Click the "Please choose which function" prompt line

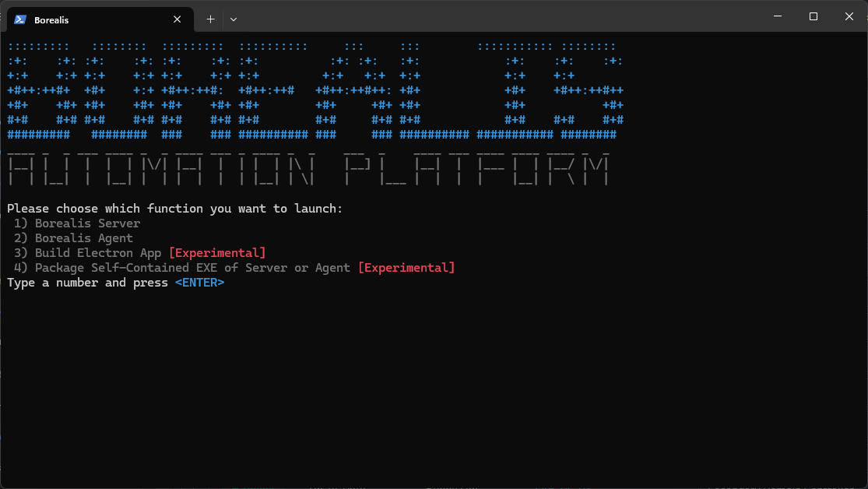click(175, 209)
